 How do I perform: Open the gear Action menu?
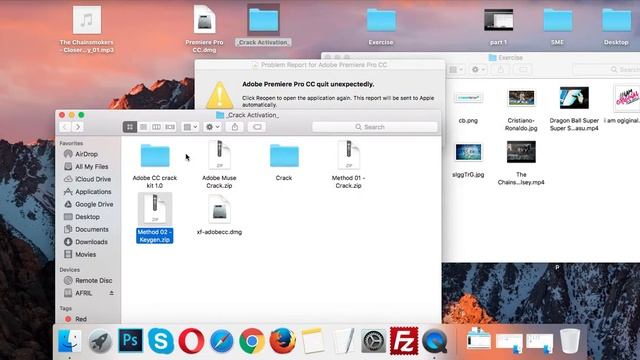213,127
